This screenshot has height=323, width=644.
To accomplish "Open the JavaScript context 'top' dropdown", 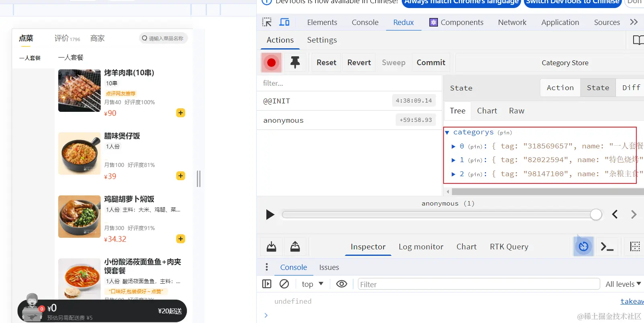I will [x=313, y=284].
